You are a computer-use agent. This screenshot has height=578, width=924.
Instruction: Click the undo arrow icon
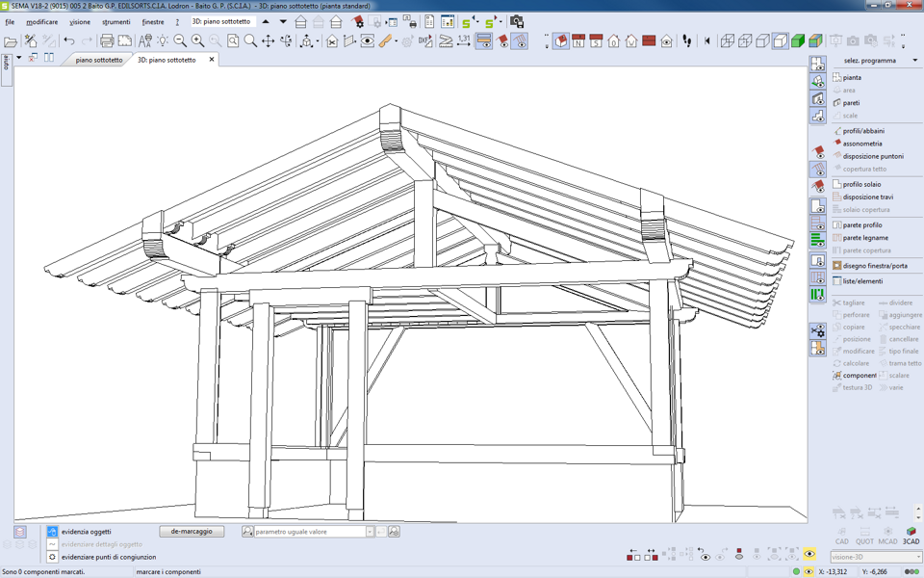69,41
